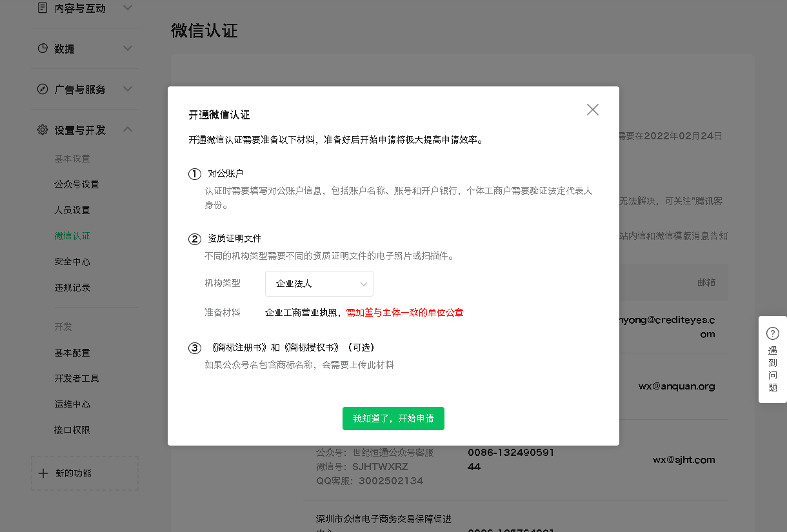Close the 开通微信认证 dialog
Image resolution: width=787 pixels, height=532 pixels.
(592, 110)
